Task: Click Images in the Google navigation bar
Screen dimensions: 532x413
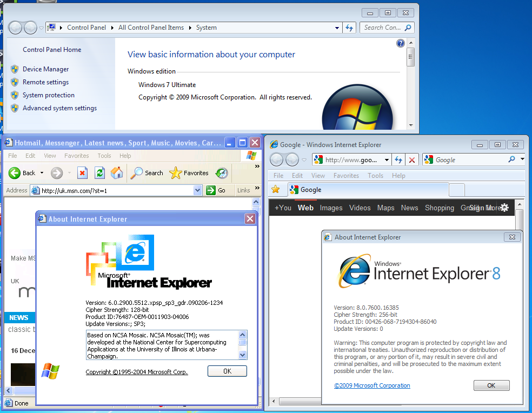Action: pyautogui.click(x=331, y=208)
